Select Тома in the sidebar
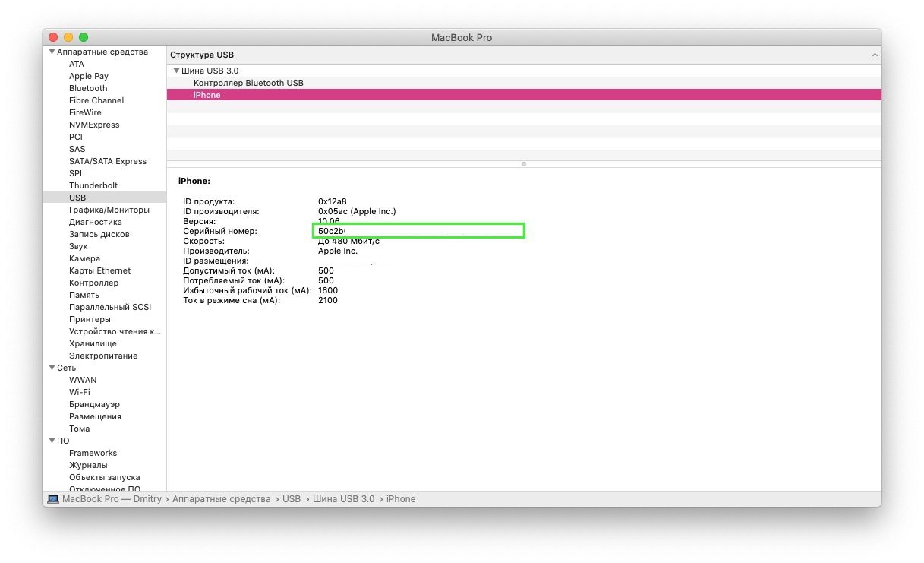The height and width of the screenshot is (563, 924). pos(80,429)
